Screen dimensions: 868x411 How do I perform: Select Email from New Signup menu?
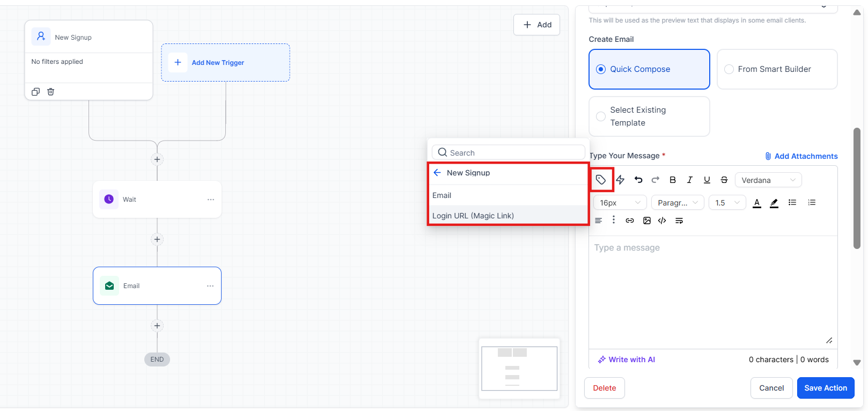pyautogui.click(x=442, y=195)
